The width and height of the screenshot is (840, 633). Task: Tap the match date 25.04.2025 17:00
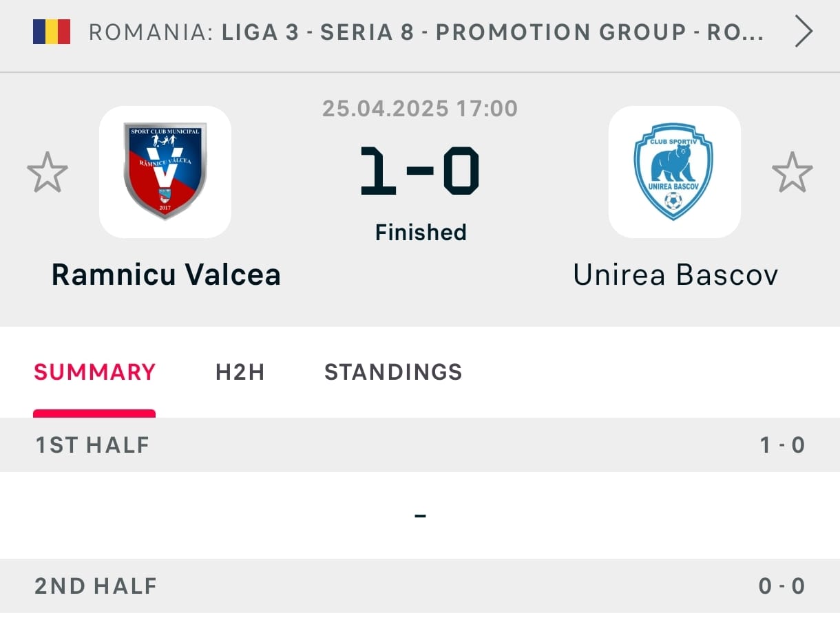420,109
